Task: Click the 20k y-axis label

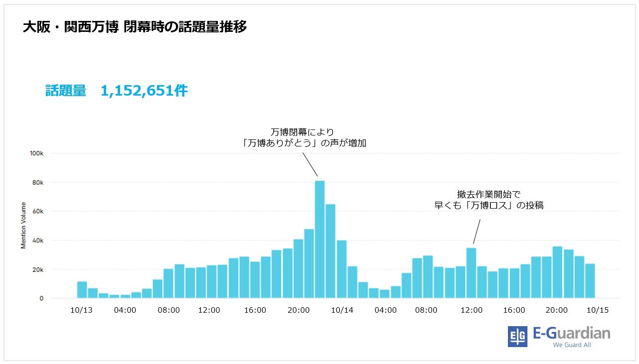Action: 37,270
